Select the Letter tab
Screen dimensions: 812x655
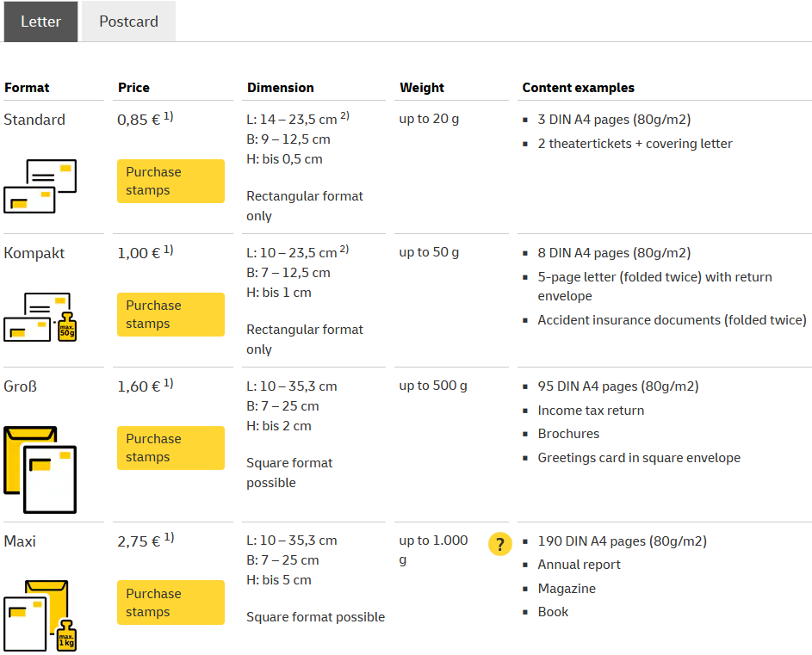coord(40,22)
